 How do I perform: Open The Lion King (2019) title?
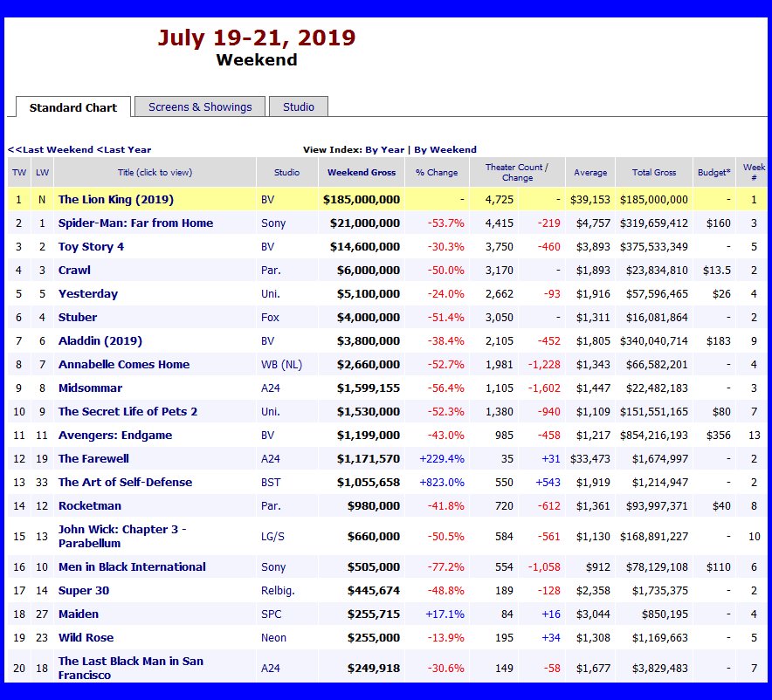click(115, 199)
